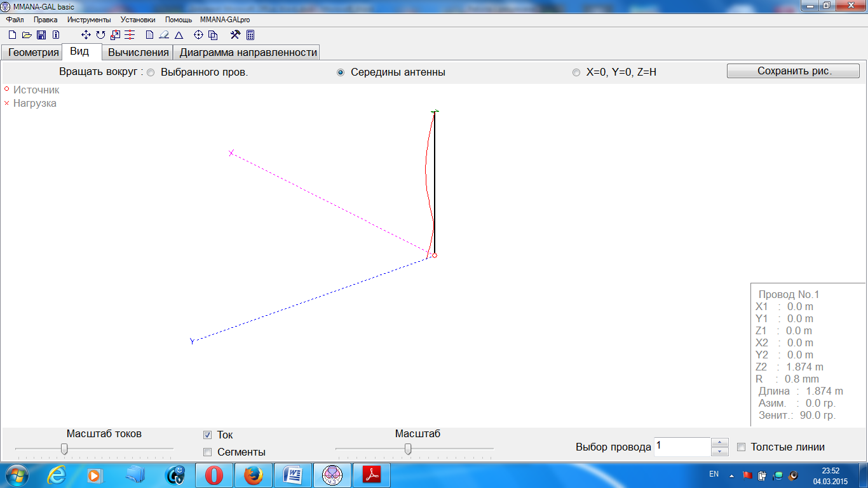Click the scale/resize toolbar icon
Viewport: 868px width, 488px height.
[115, 35]
